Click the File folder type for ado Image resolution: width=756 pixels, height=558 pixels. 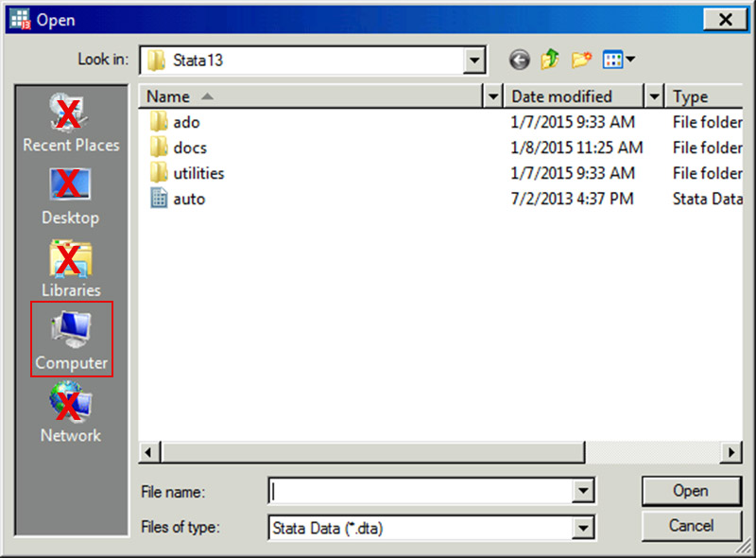tap(707, 122)
